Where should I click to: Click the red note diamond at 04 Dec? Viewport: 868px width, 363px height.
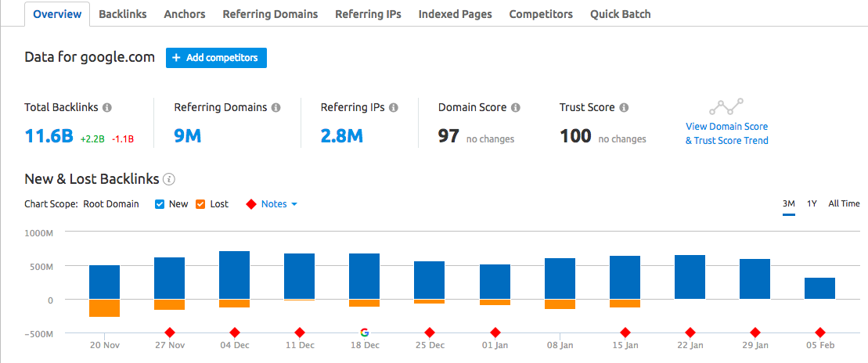tap(235, 332)
